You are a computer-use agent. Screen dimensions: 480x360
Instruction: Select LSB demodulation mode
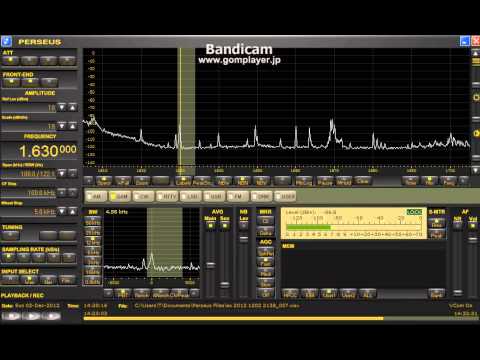[191, 196]
